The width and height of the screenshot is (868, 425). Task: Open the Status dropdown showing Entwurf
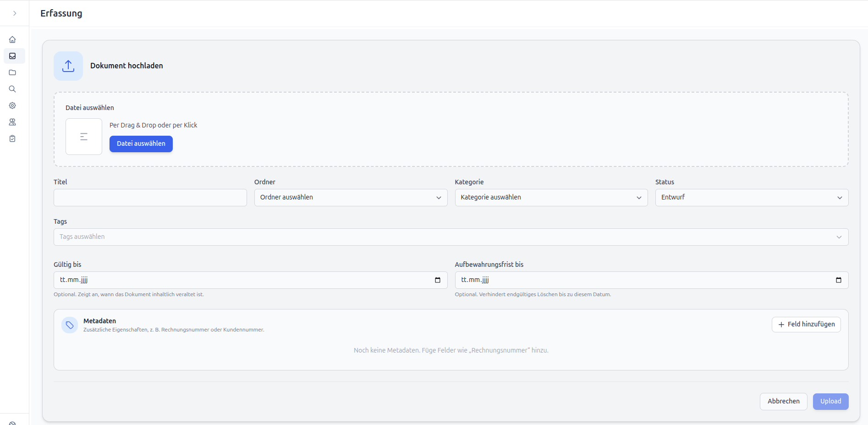coord(752,198)
